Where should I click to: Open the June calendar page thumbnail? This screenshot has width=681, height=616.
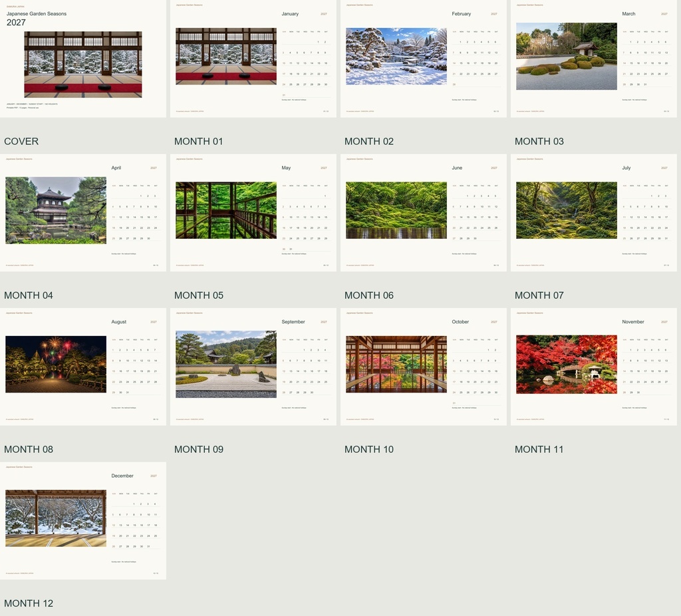(424, 213)
